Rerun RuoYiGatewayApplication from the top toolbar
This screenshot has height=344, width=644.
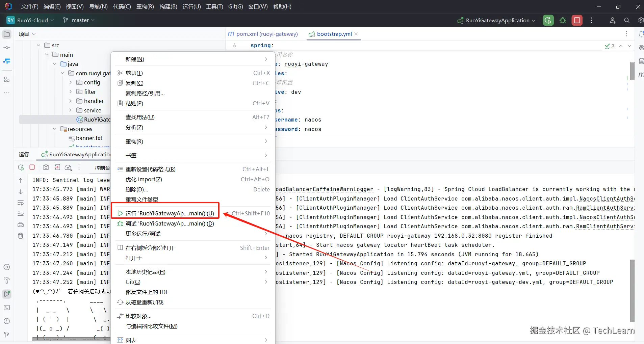point(548,20)
